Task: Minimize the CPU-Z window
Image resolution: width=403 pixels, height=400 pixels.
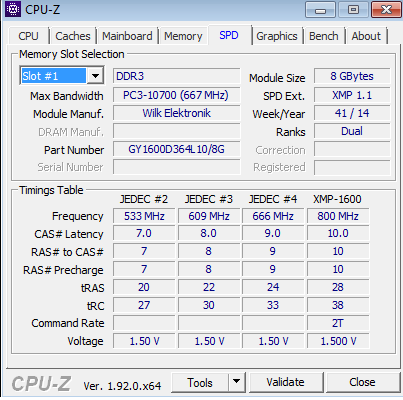Action: coord(320,10)
